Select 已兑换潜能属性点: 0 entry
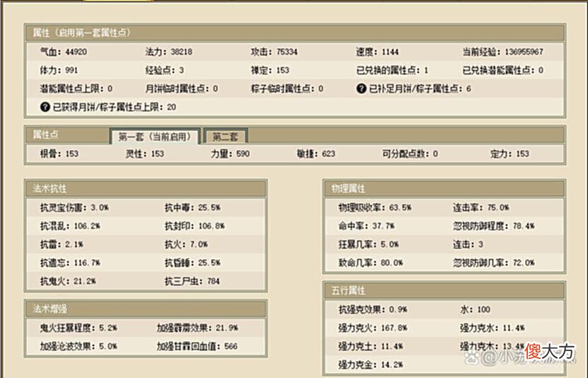The width and height of the screenshot is (588, 378). (x=502, y=70)
